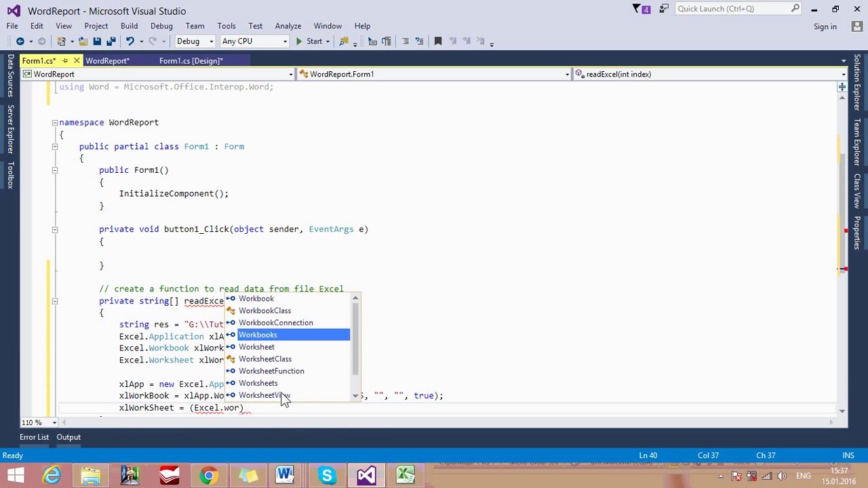The width and height of the screenshot is (868, 488).
Task: Collapse the WordReport namespace block
Action: click(x=55, y=123)
